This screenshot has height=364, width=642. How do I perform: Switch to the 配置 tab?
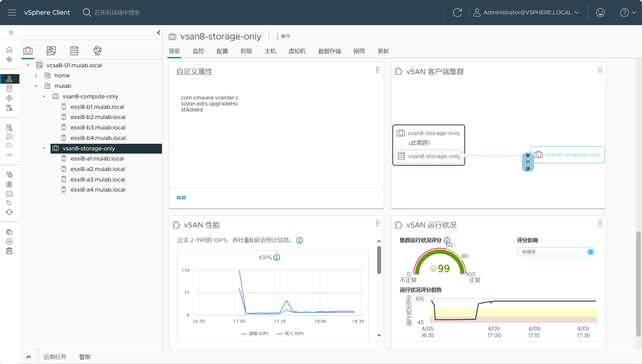tap(222, 51)
